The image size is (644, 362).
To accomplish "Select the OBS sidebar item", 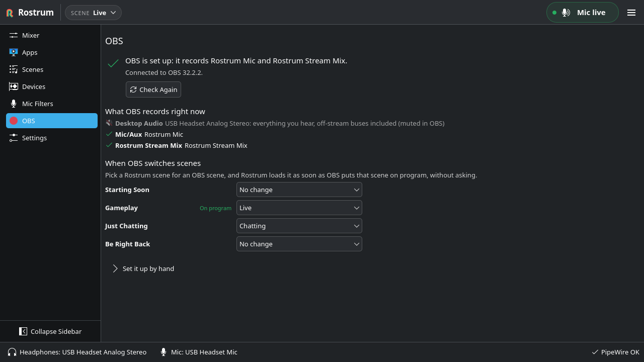I will [x=52, y=121].
